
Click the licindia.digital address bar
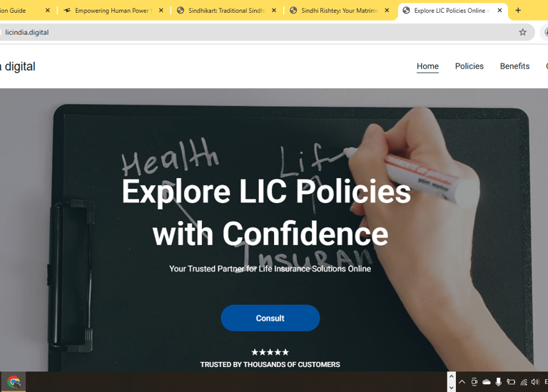click(258, 32)
